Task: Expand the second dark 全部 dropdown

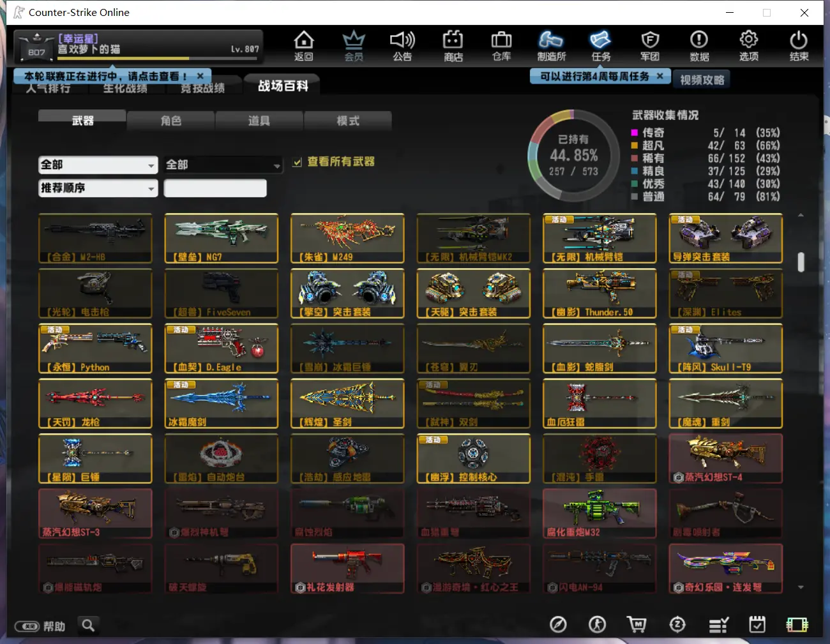Action: coord(223,165)
